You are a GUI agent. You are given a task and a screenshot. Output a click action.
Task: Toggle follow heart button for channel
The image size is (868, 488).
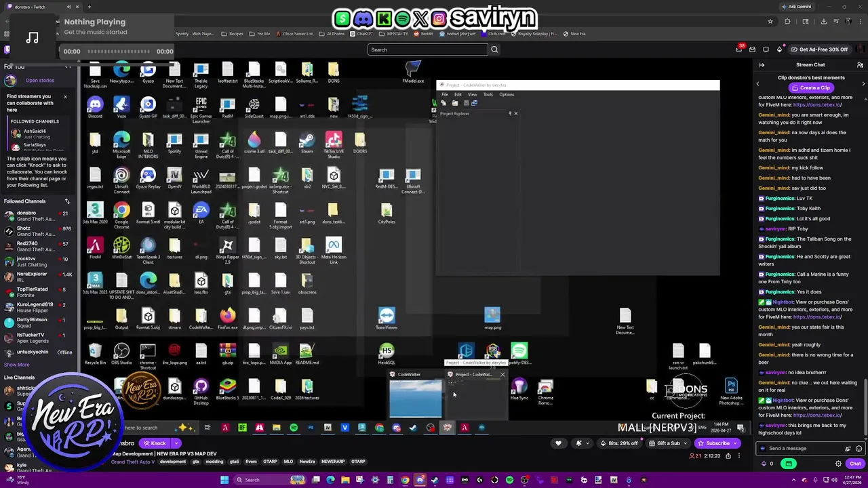[558, 443]
